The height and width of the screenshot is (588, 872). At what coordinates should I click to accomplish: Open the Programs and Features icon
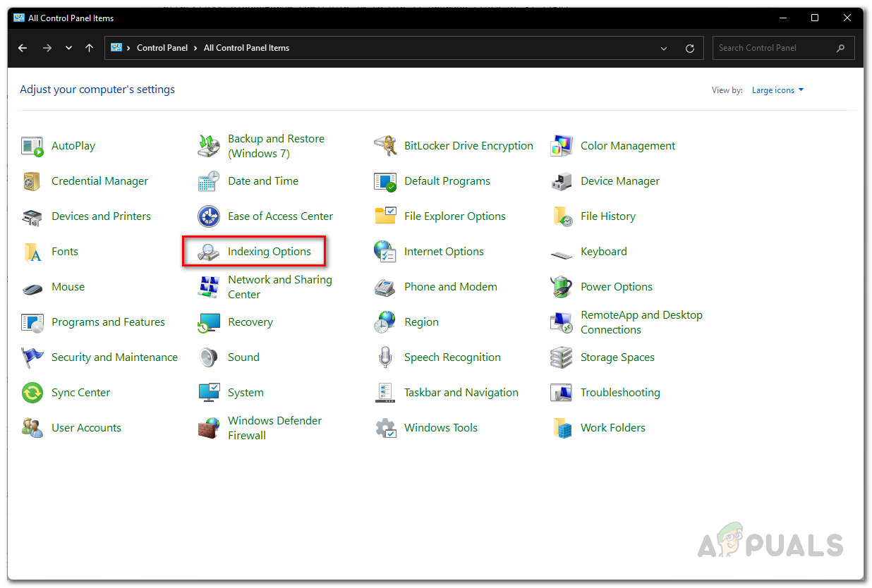tap(32, 322)
